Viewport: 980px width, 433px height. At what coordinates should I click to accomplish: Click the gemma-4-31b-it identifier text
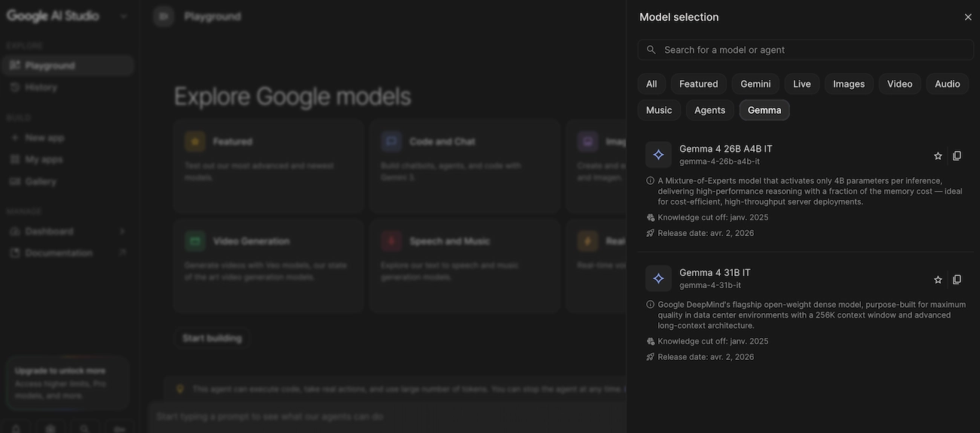710,285
